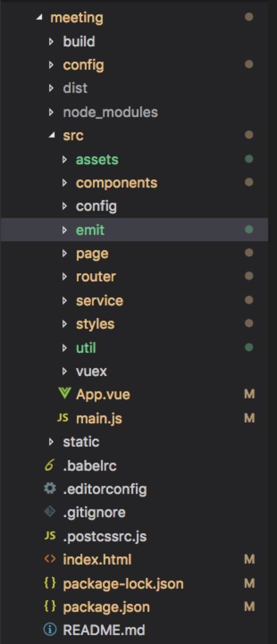The image size is (277, 644).
Task: Click the JS icon beside .postcssrc.js
Action: pos(50,535)
